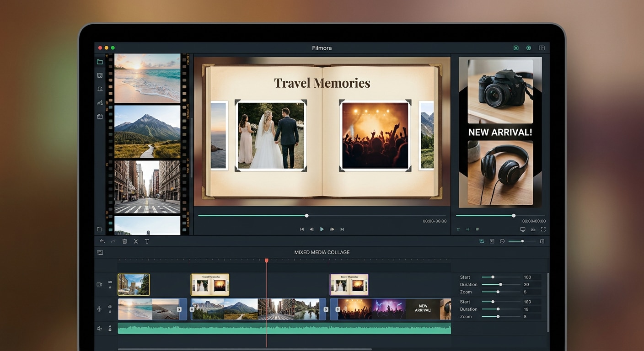The image size is (644, 351).
Task: Edit the first Start value field showing 100
Action: click(531, 277)
